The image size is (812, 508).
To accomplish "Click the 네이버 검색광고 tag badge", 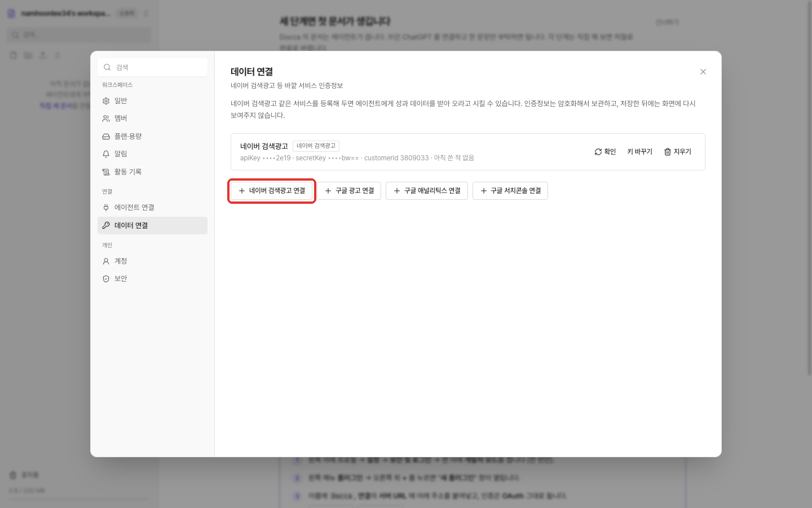I will click(x=316, y=146).
